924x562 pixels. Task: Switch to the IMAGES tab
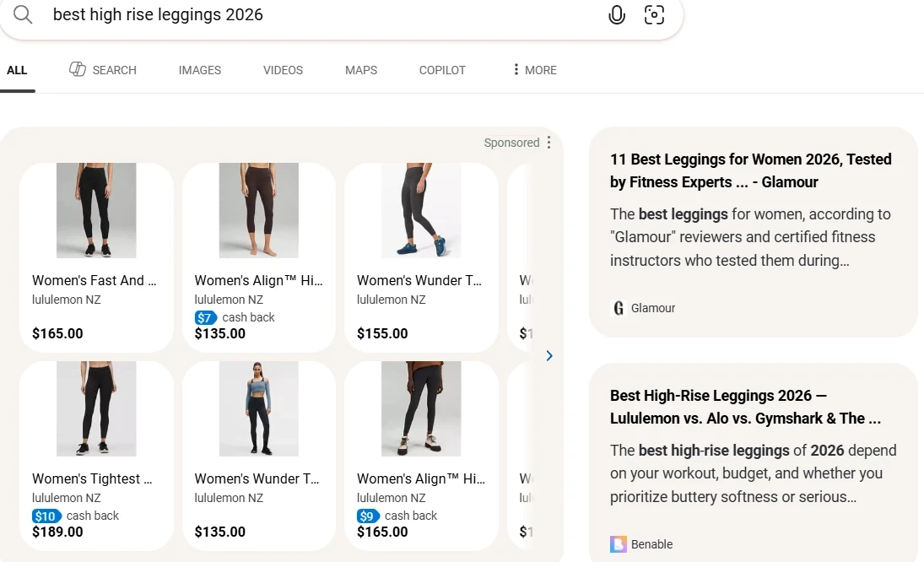[x=200, y=70]
